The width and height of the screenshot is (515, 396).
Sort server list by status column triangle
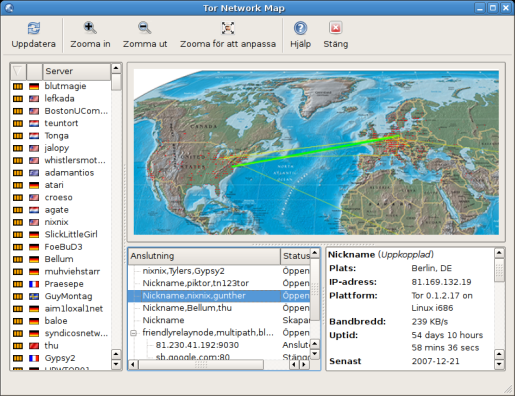tap(18, 71)
